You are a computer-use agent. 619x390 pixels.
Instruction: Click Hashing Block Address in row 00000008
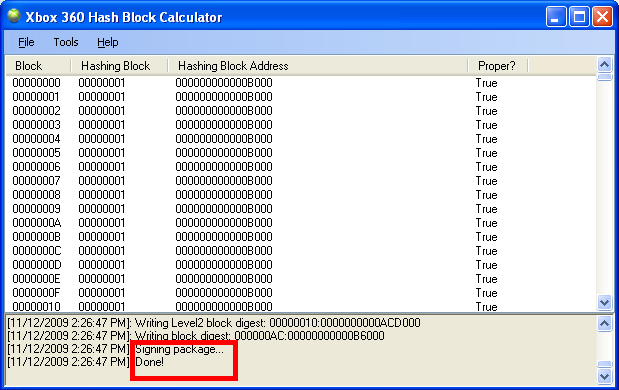tap(224, 195)
